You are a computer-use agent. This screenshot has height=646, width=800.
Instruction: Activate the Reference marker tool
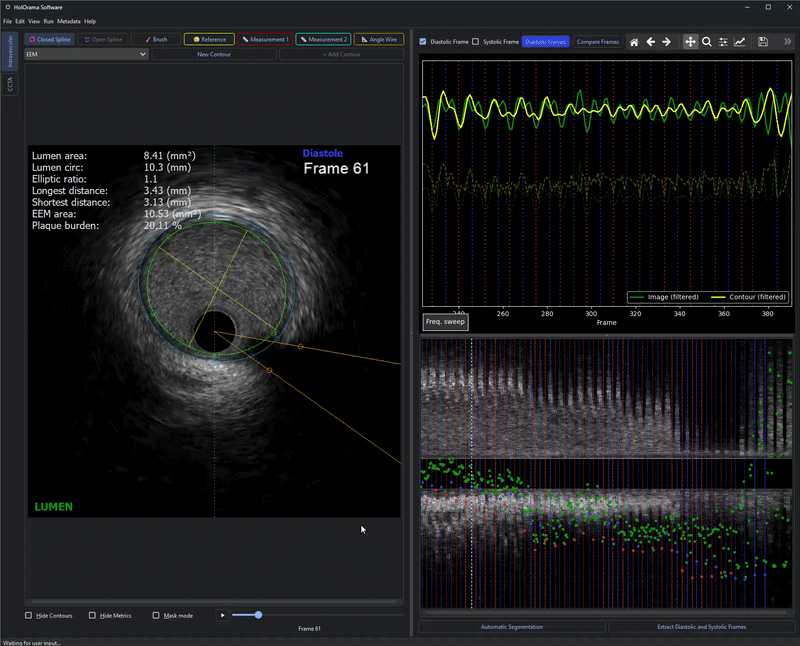(x=209, y=39)
